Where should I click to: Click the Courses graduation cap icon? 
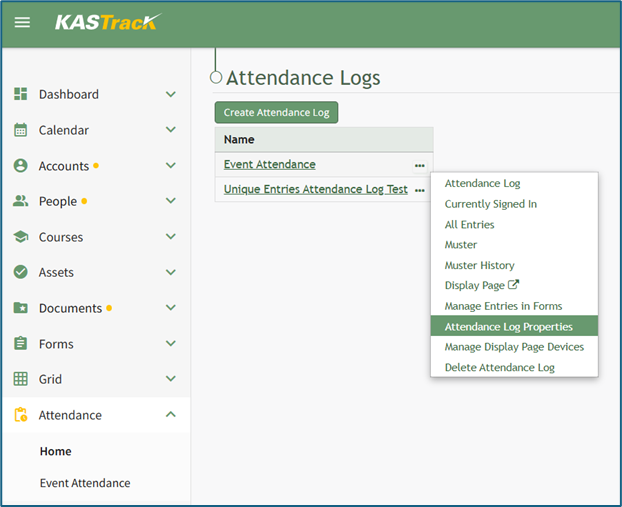20,237
